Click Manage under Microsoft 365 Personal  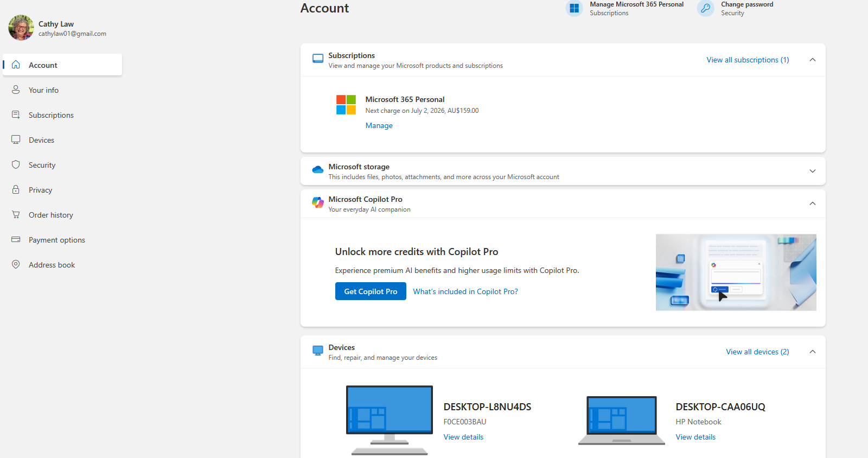point(379,125)
